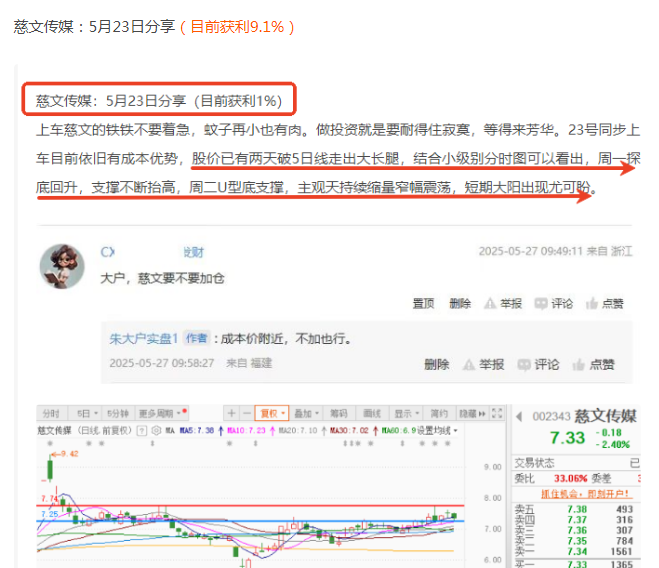
Task: Click the MA10:7.23 indicator label
Action: click(247, 431)
